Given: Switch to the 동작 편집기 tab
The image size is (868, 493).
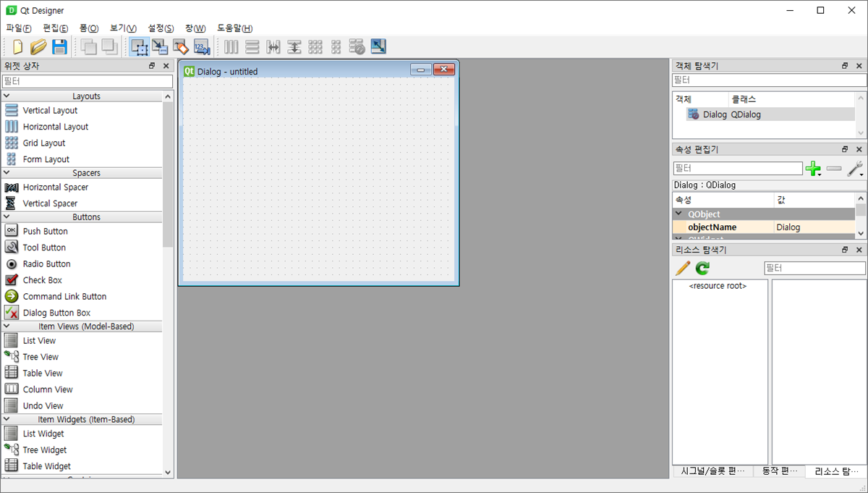Looking at the screenshot, I should [778, 471].
